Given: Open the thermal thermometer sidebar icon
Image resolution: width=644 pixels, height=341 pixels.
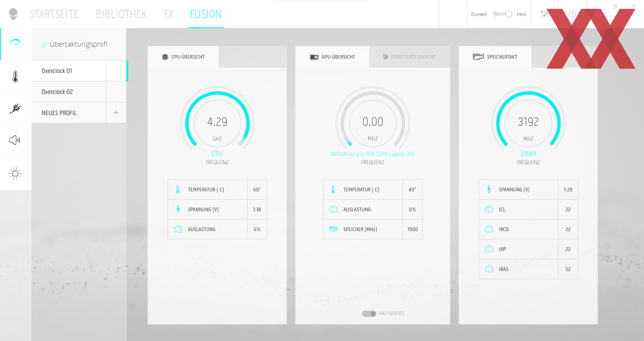Looking at the screenshot, I should (15, 77).
